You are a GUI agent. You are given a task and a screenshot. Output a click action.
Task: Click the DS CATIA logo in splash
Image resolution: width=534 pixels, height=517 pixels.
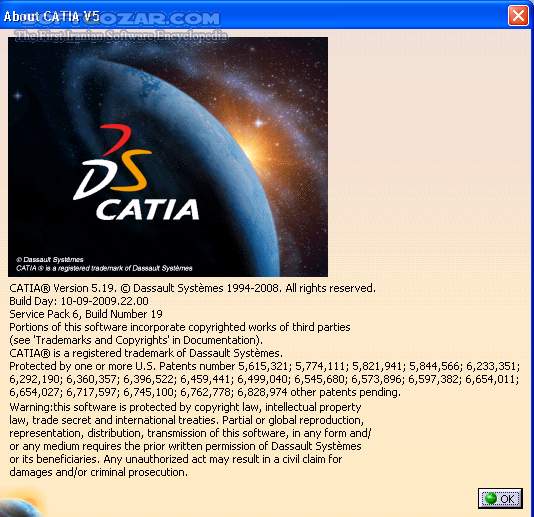tap(136, 173)
